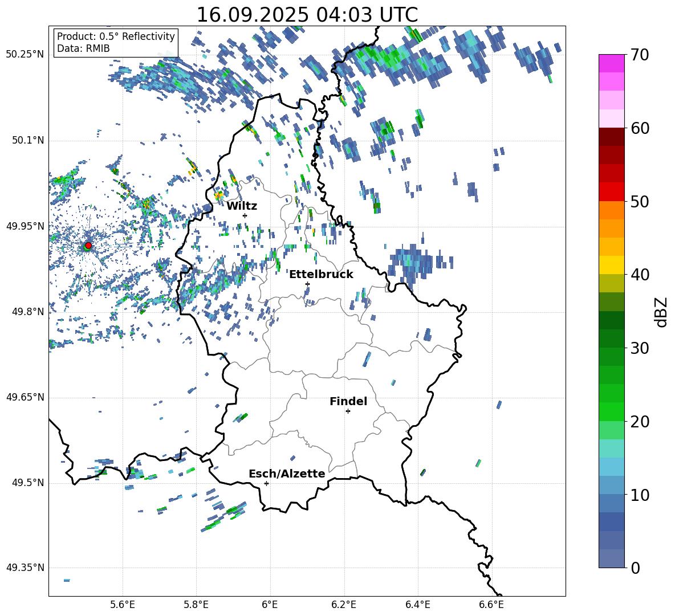This screenshot has height=616, width=675.
Task: Click the Ettelbruck city label
Action: coord(321,275)
